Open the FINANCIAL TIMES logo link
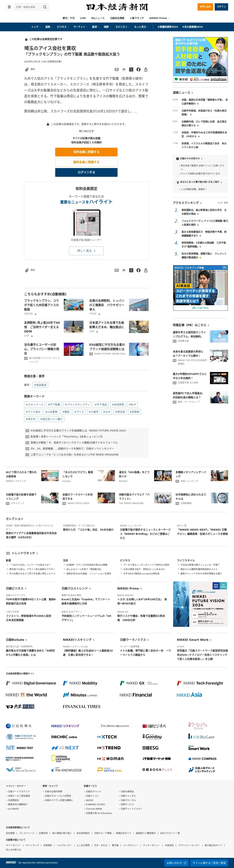 click(x=81, y=707)
